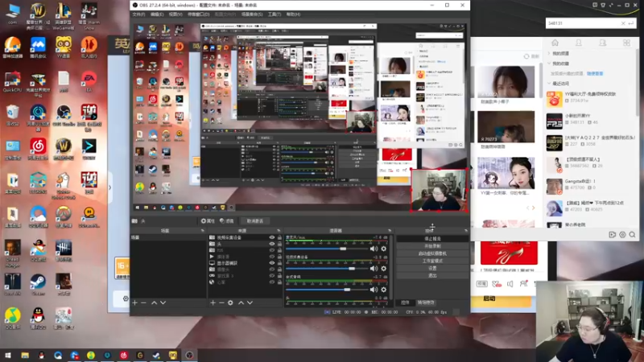Click the 取消激活 deactivate button in OBS

coord(255,220)
